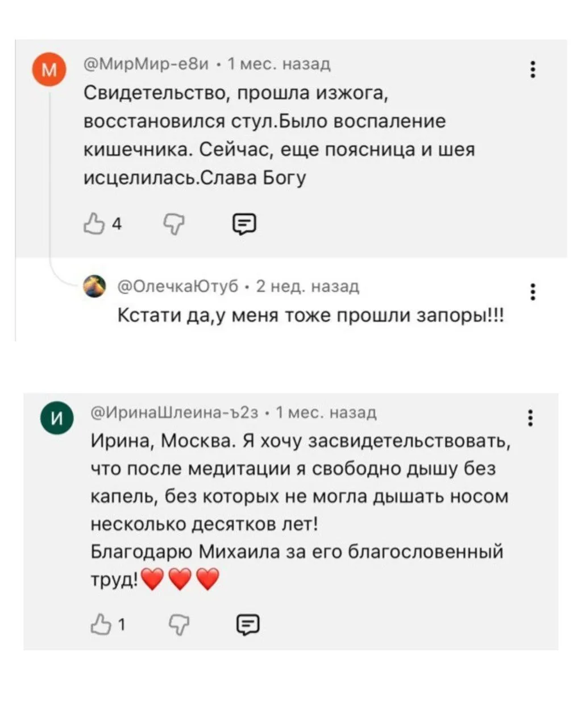This screenshot has height=728, width=582.
Task: Click the timestamp next to @ИринаШлеина-ъ2з
Action: [326, 412]
